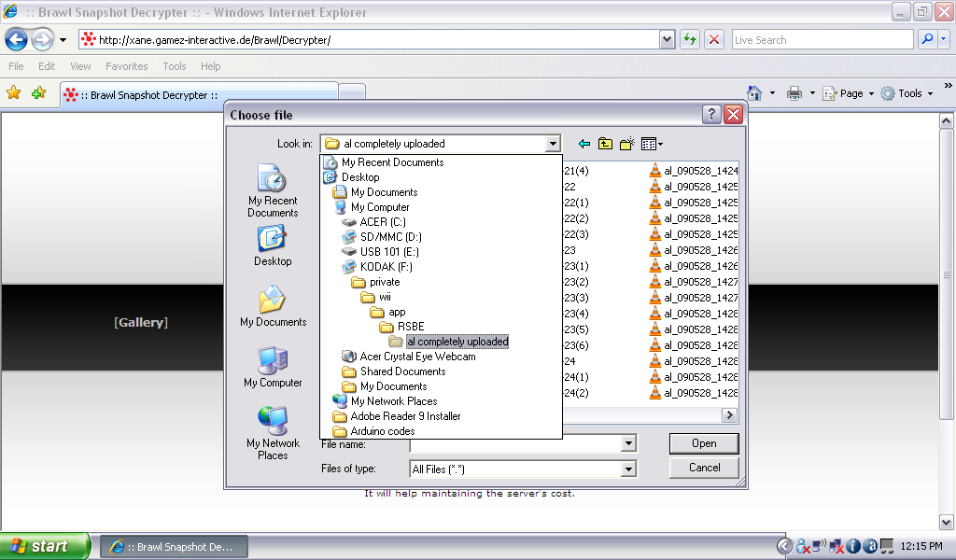Expand the File name dropdown arrow

pyautogui.click(x=628, y=443)
